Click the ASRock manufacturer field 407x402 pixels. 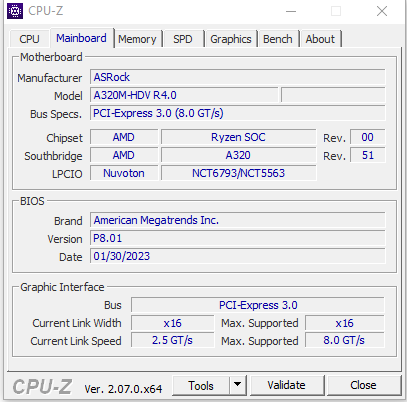[x=237, y=77]
